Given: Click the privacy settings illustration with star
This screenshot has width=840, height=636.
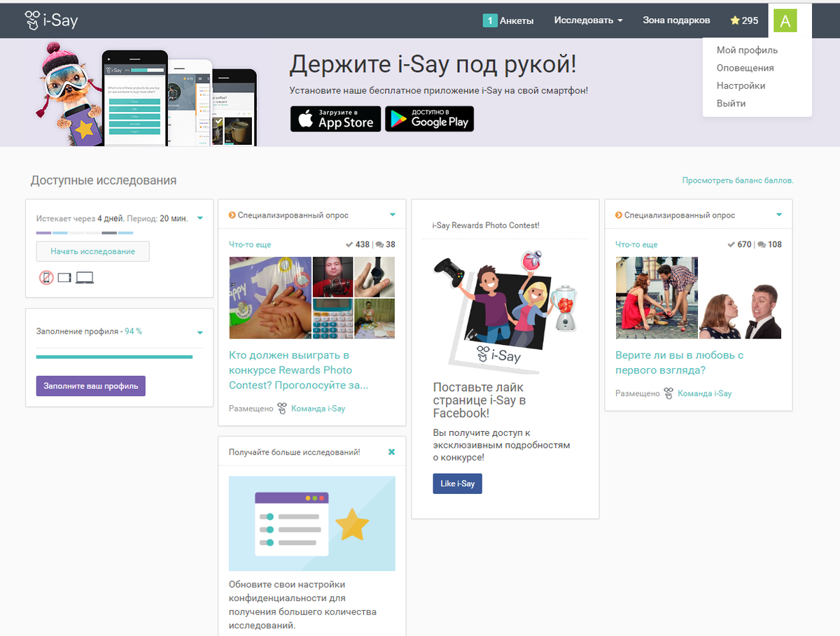Looking at the screenshot, I should (x=312, y=523).
